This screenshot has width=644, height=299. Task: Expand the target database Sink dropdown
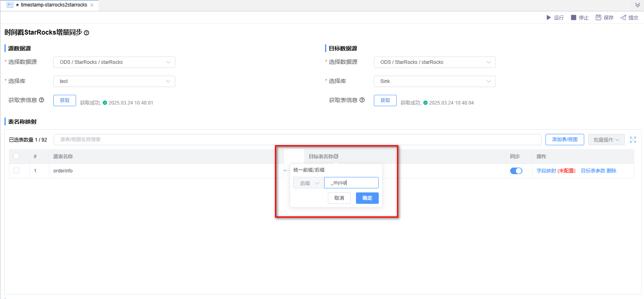pyautogui.click(x=434, y=81)
